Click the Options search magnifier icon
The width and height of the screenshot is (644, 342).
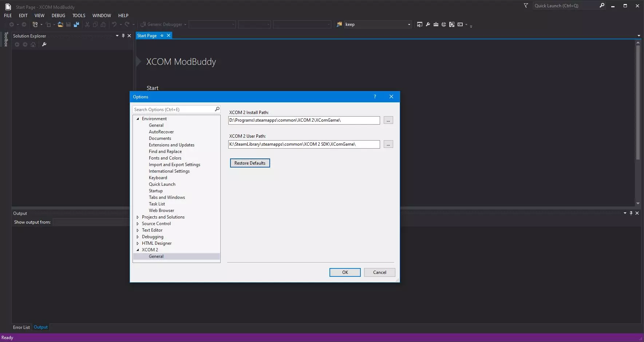tap(217, 109)
